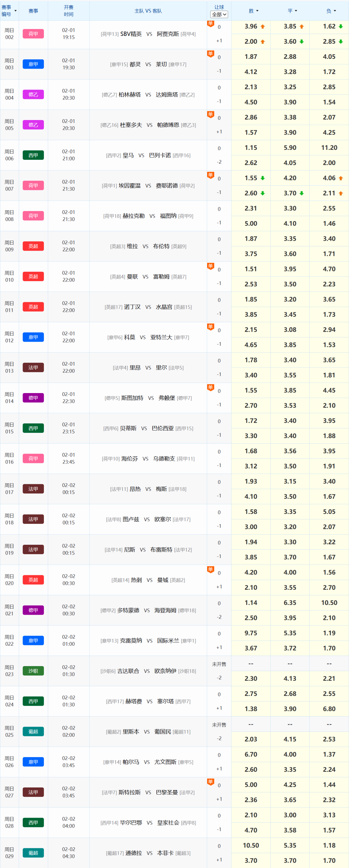Open the 本菲卡 team link
349x868 pixels.
click(x=165, y=853)
